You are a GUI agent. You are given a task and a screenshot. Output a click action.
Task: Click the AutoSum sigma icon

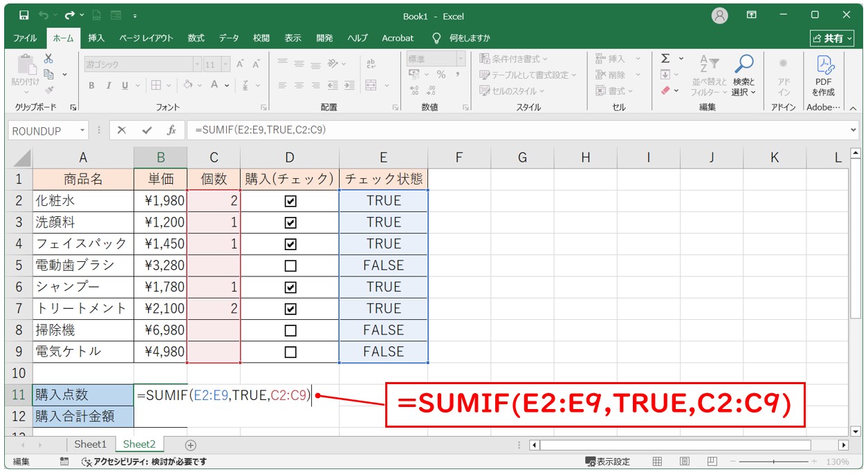coord(665,59)
